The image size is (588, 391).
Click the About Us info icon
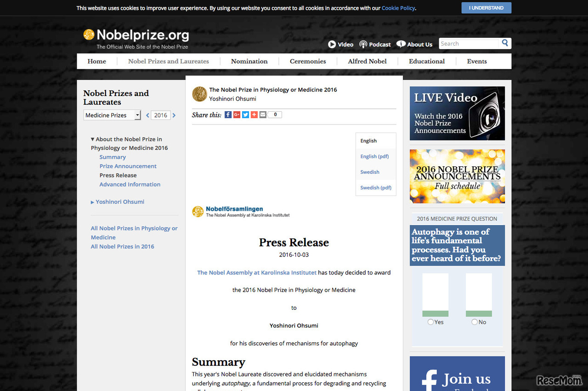coord(401,44)
